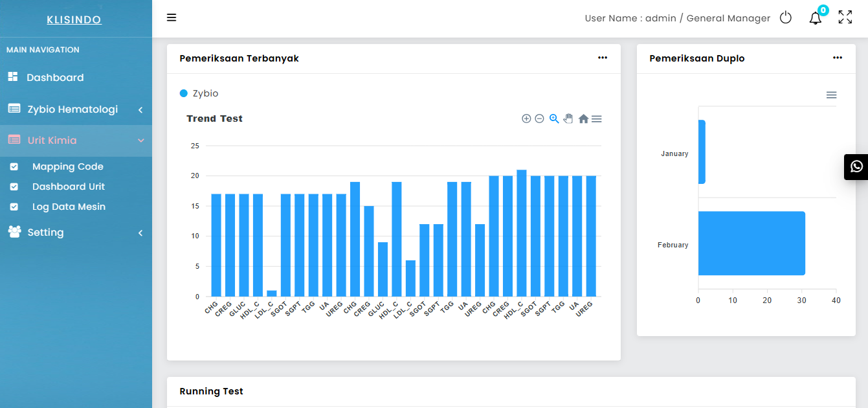
Task: Click the hamburger sidebar toggle icon
Action: 172,17
